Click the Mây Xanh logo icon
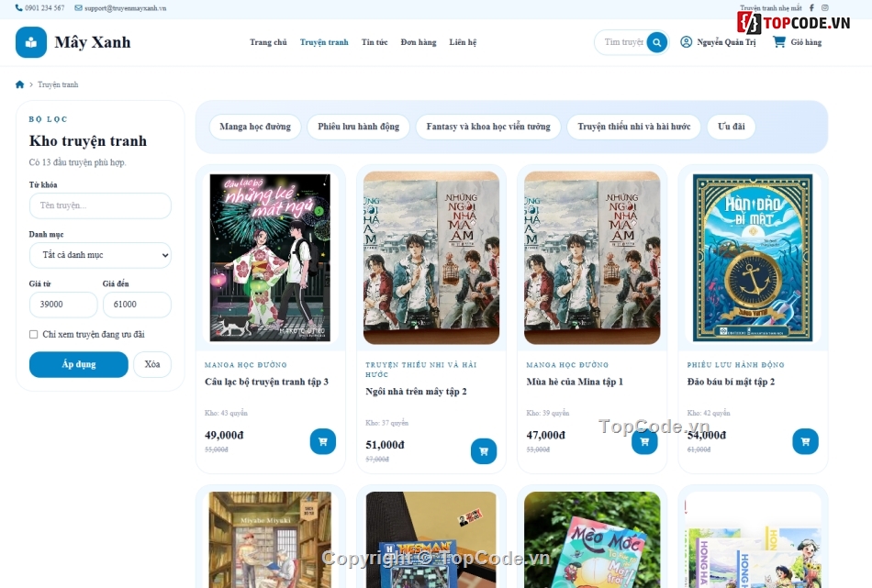This screenshot has height=588, width=872. [31, 42]
